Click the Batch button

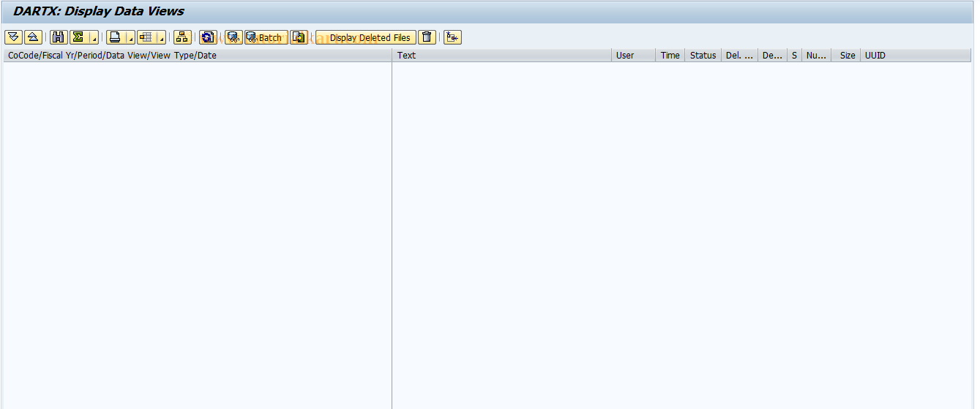pos(266,37)
